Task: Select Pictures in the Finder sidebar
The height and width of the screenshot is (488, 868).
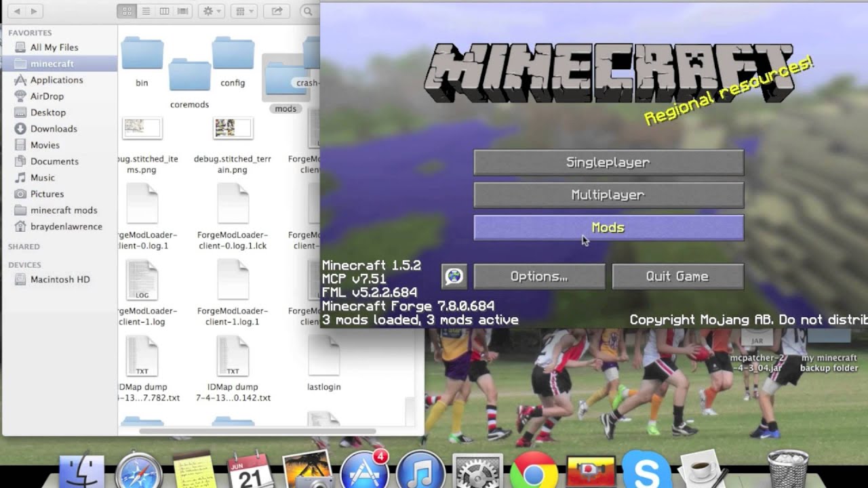Action: (x=47, y=194)
